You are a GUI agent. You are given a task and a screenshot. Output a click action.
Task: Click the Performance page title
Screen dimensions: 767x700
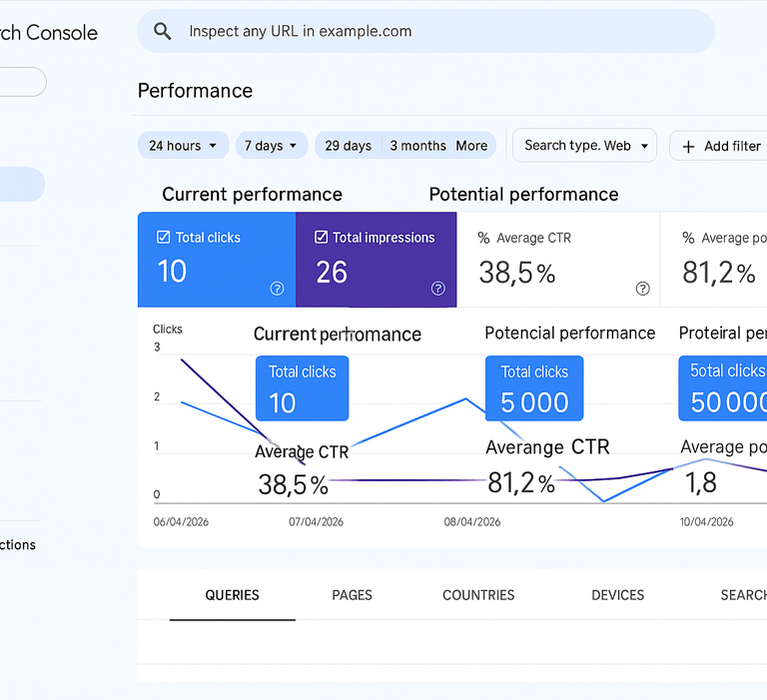[x=195, y=91]
